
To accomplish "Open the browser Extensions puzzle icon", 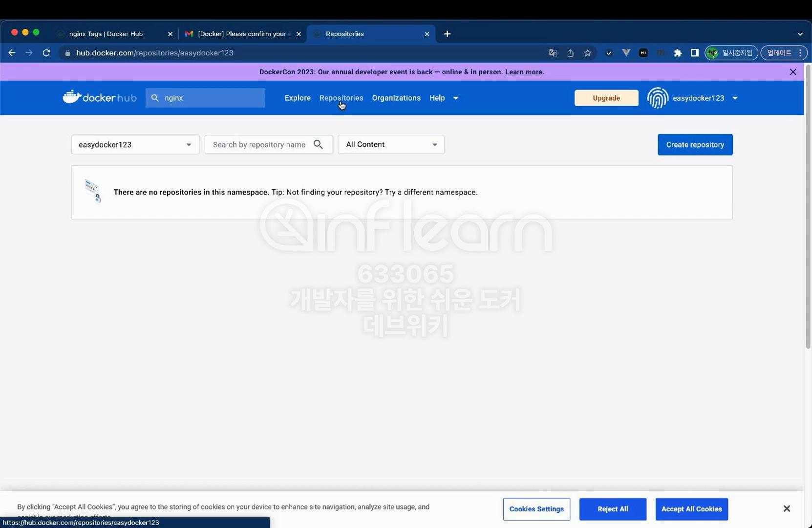I will [x=678, y=53].
